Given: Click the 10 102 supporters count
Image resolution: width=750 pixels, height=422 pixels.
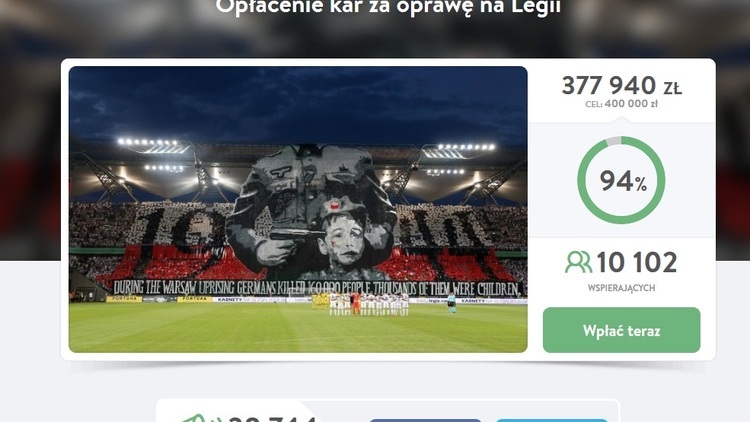Looking at the screenshot, I should point(637,262).
